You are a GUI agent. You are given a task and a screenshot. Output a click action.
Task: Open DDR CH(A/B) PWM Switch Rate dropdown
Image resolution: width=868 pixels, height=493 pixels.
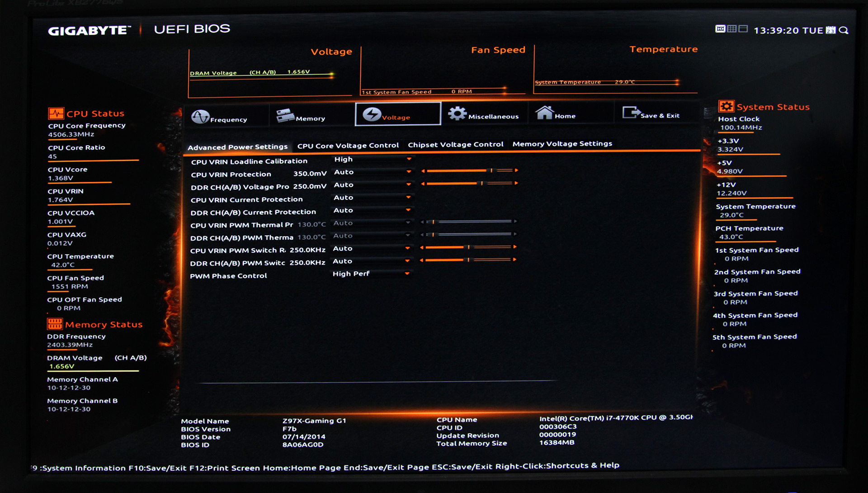(x=372, y=261)
